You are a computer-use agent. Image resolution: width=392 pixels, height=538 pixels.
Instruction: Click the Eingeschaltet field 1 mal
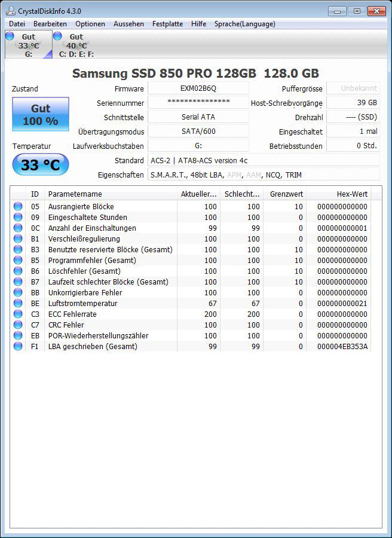353,132
